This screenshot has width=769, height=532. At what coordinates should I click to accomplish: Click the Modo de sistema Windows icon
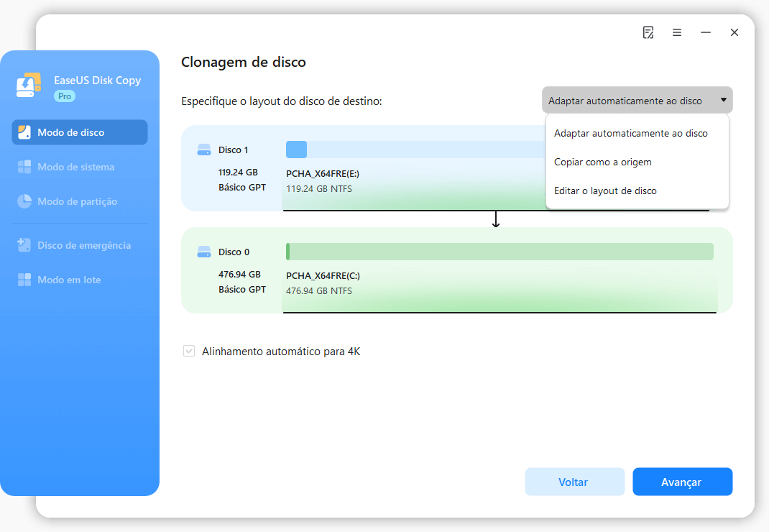tap(24, 168)
